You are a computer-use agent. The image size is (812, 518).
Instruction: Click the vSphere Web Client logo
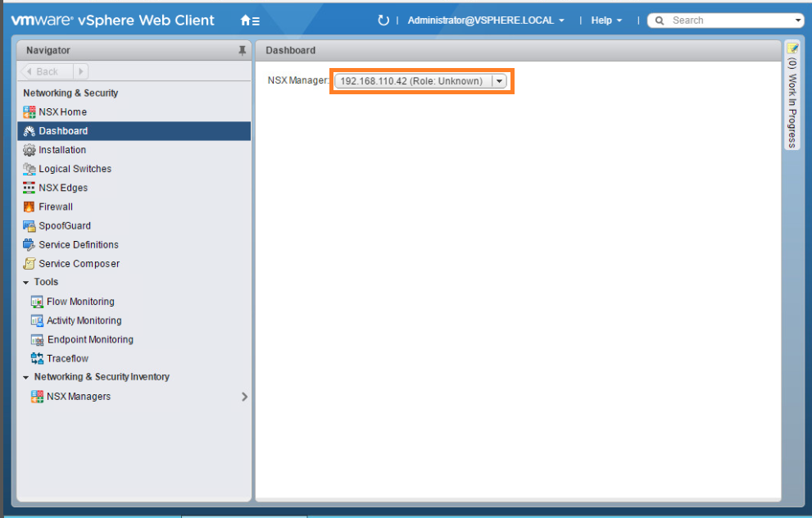tap(113, 20)
